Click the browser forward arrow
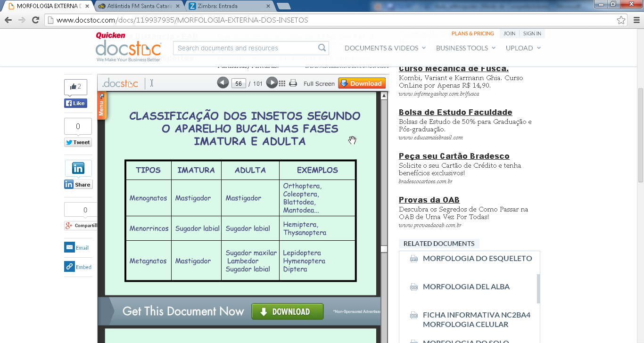The image size is (644, 343). [22, 20]
